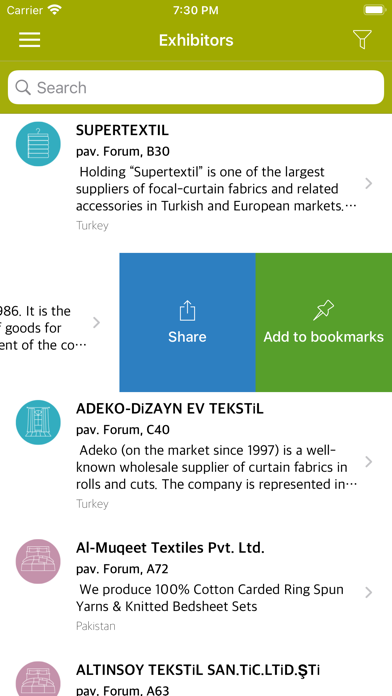This screenshot has height=696, width=392.
Task: Share the swiped exhibitor
Action: click(x=187, y=322)
